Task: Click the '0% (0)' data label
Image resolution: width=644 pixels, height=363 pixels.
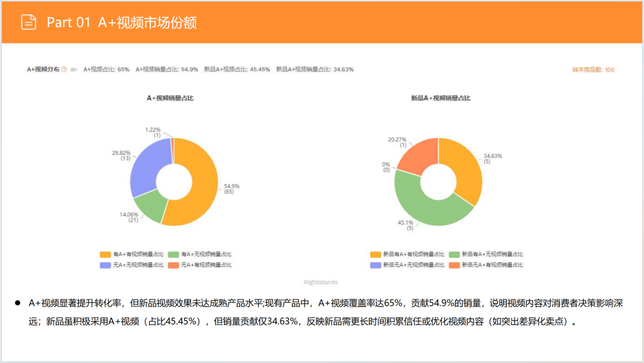Action: 386,167
